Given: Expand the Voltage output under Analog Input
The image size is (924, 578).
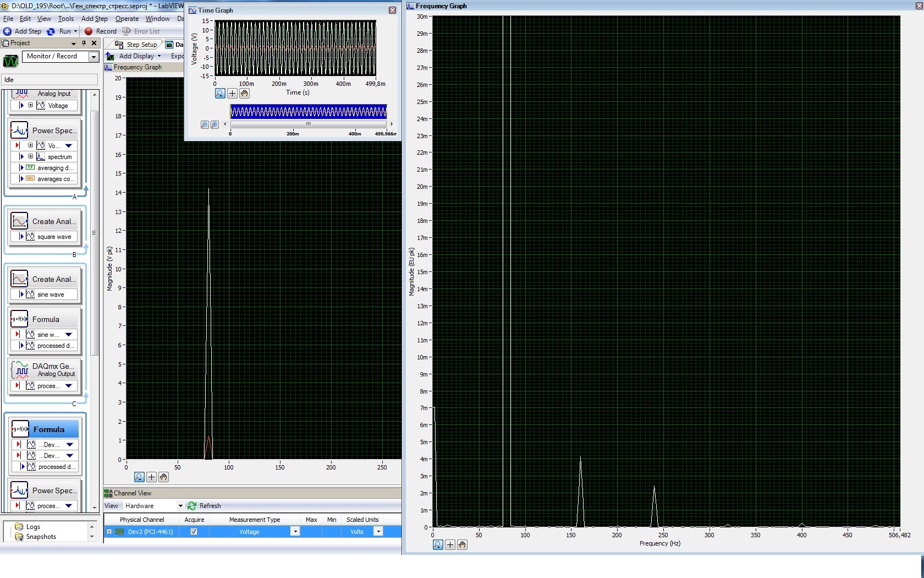Looking at the screenshot, I should point(30,105).
